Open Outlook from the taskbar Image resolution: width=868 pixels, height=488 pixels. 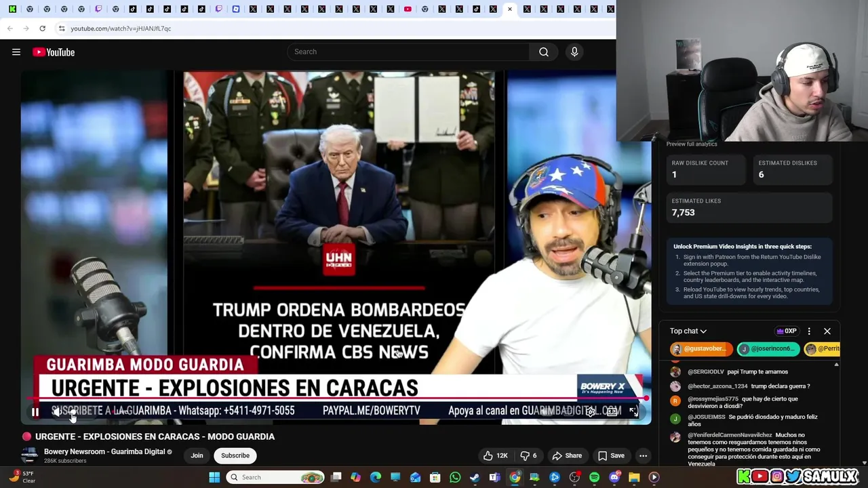pos(415,477)
